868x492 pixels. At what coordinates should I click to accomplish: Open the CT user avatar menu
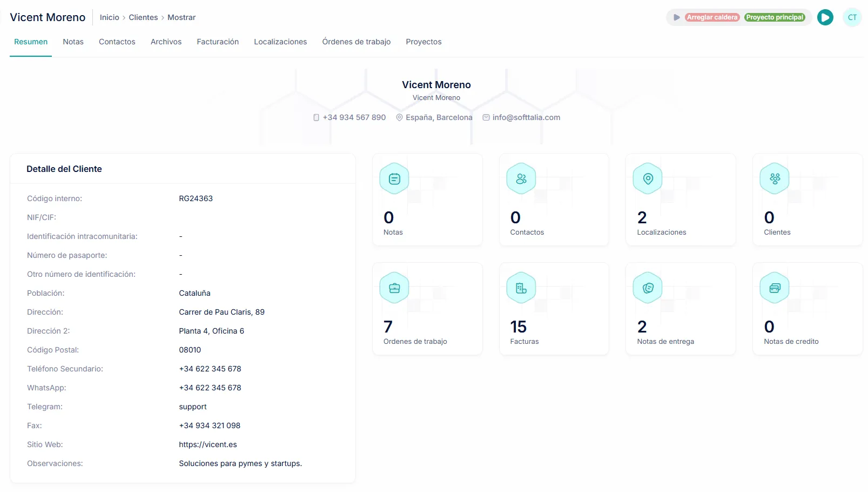tap(852, 17)
